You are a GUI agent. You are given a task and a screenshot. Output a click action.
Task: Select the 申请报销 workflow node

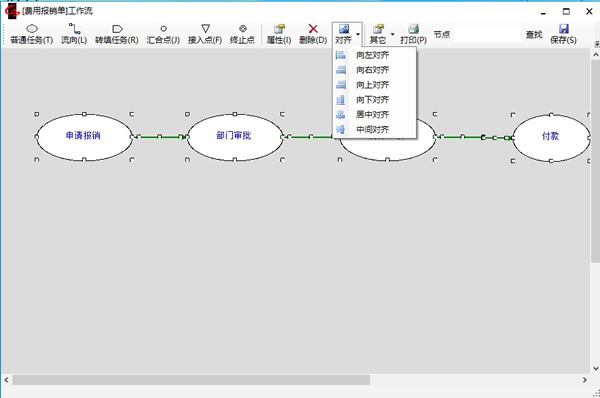point(84,137)
